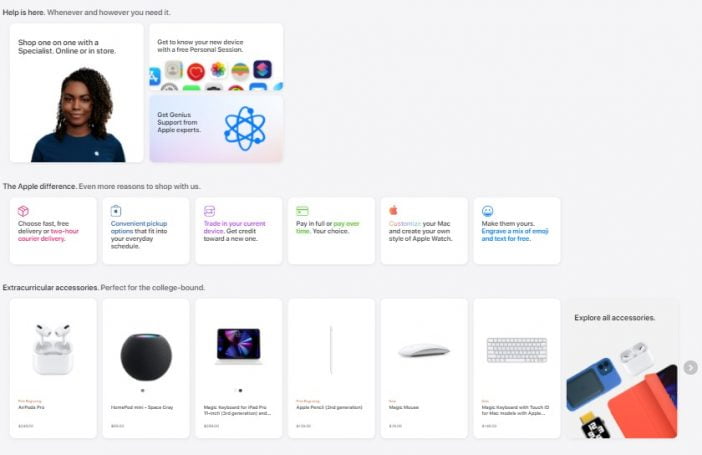Click the blue atom Genius Support icon
This screenshot has height=455, width=702.
[x=245, y=129]
